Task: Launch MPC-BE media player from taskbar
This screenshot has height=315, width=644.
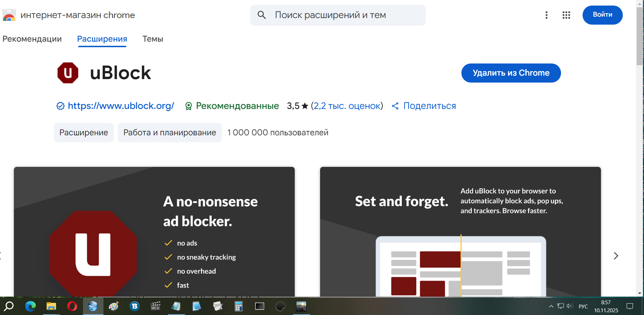Action: [156, 306]
